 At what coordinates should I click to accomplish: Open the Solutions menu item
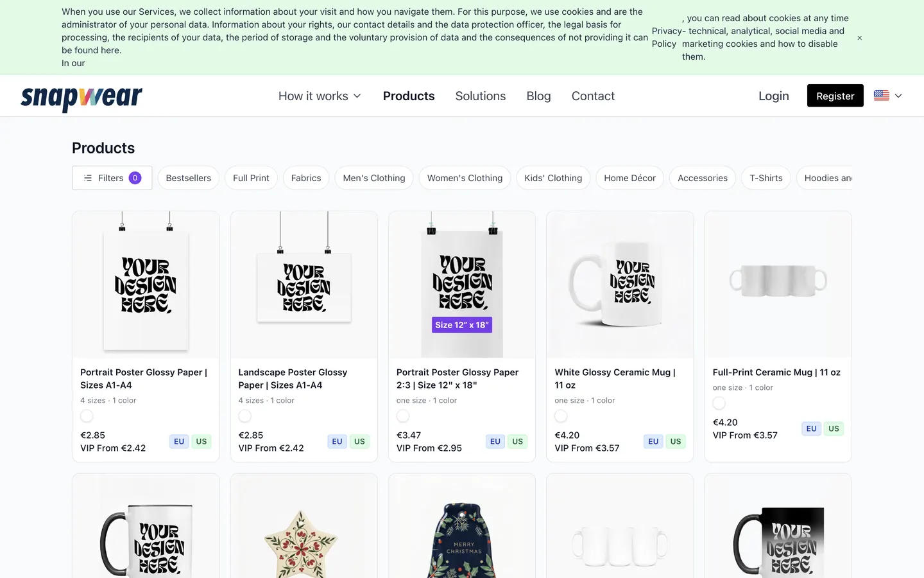coord(481,96)
